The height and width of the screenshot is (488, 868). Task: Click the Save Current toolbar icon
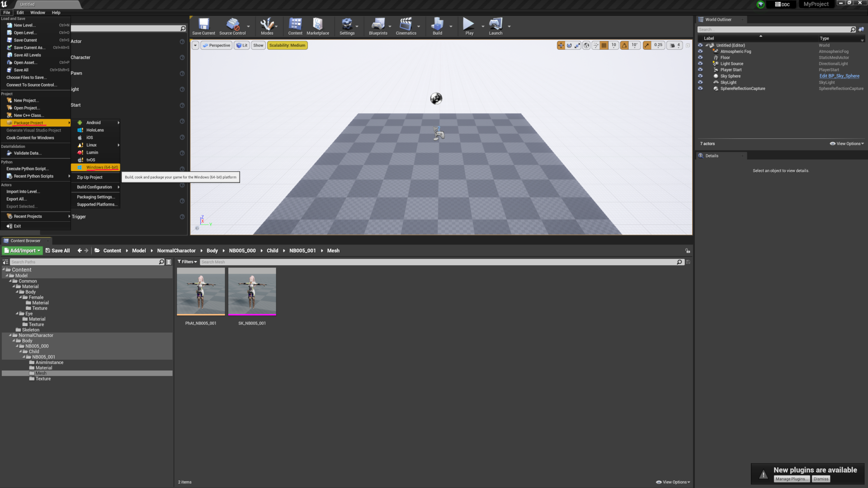click(203, 26)
